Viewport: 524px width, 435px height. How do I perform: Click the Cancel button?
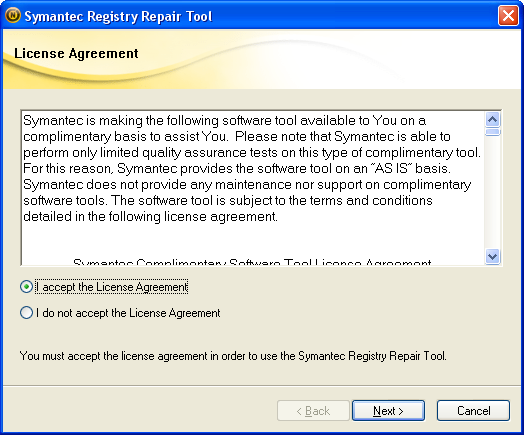(473, 410)
